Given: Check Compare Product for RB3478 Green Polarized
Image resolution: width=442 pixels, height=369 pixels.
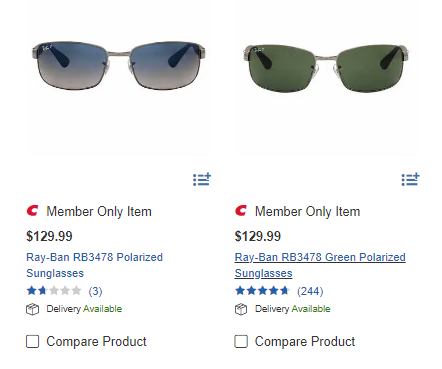Looking at the screenshot, I should (x=241, y=341).
